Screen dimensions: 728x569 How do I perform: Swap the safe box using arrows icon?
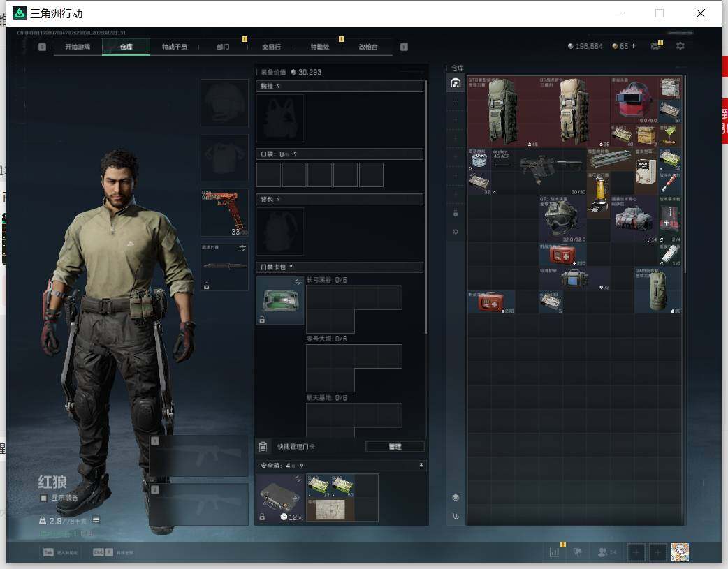click(x=298, y=479)
